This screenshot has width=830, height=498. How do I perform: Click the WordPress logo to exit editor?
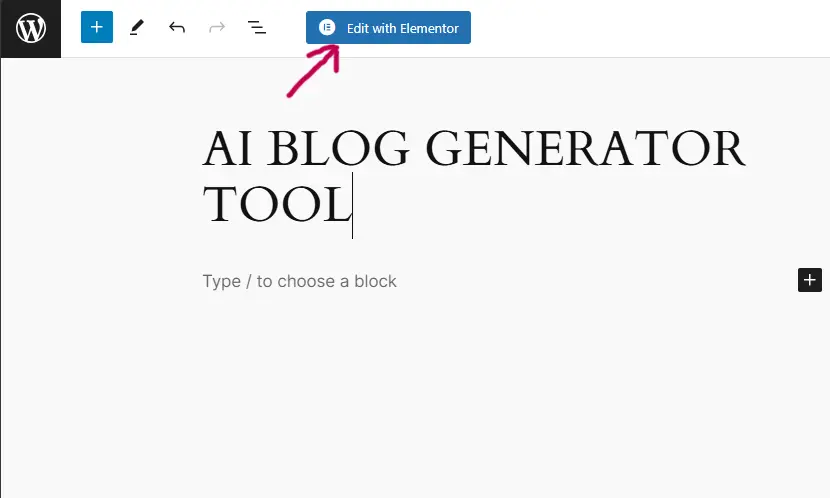30,28
